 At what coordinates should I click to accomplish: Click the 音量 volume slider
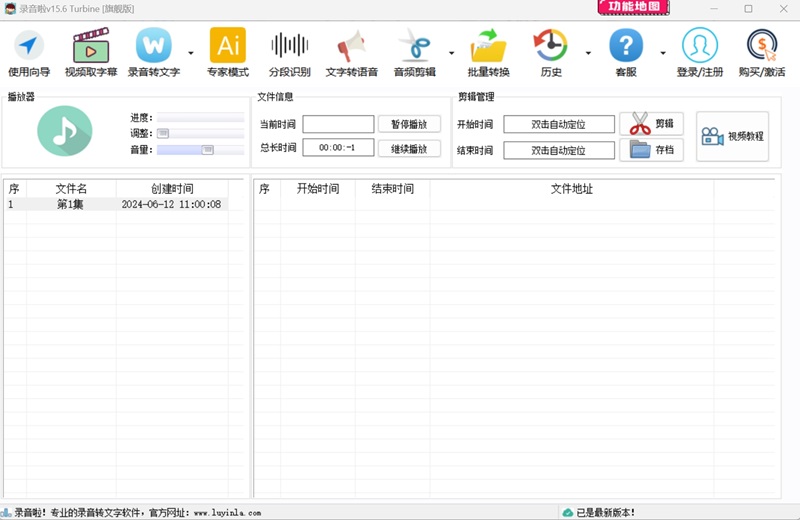[x=200, y=150]
